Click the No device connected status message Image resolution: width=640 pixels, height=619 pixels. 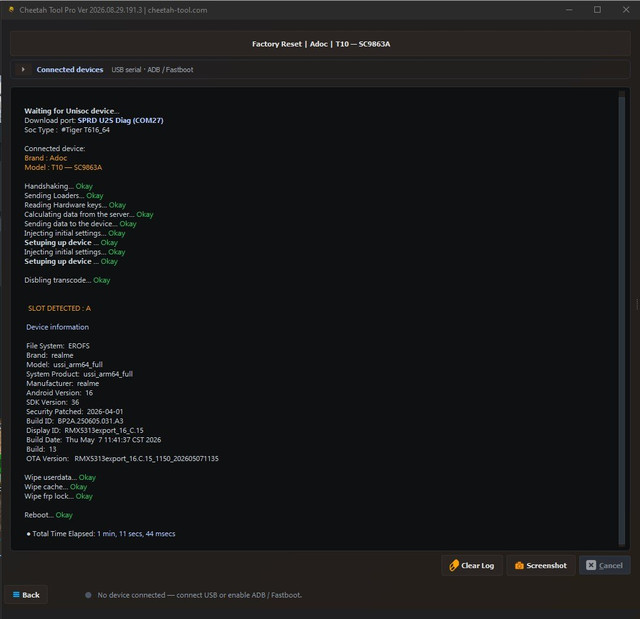point(200,595)
